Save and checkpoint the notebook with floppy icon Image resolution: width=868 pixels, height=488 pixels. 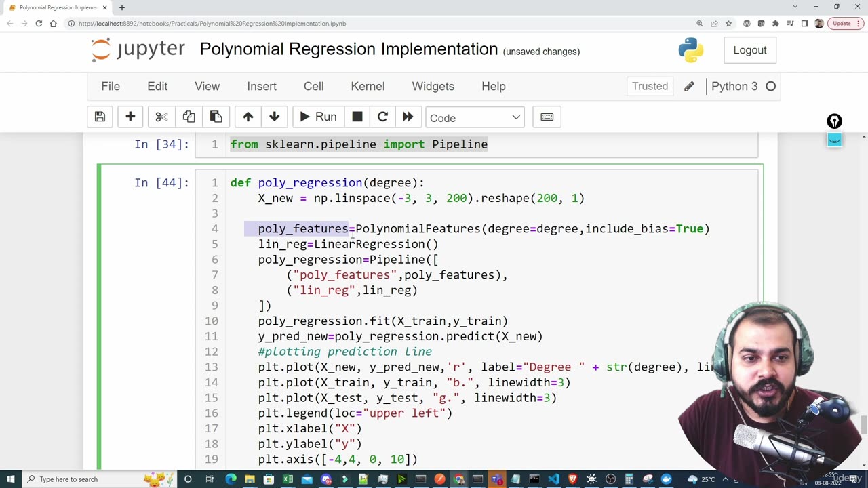tap(100, 117)
